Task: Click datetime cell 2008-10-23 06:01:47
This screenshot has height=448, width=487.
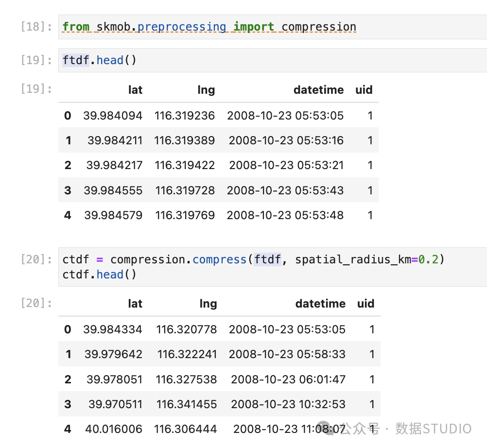Action: click(288, 379)
